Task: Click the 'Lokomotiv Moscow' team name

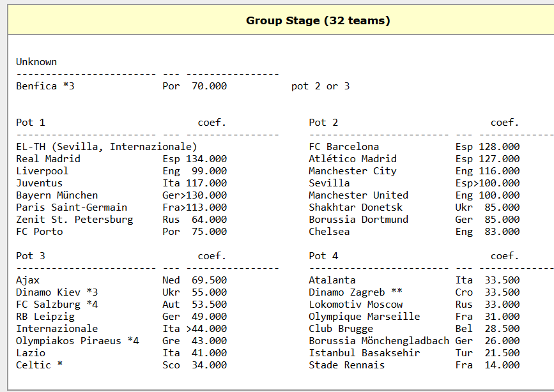Action: (356, 305)
